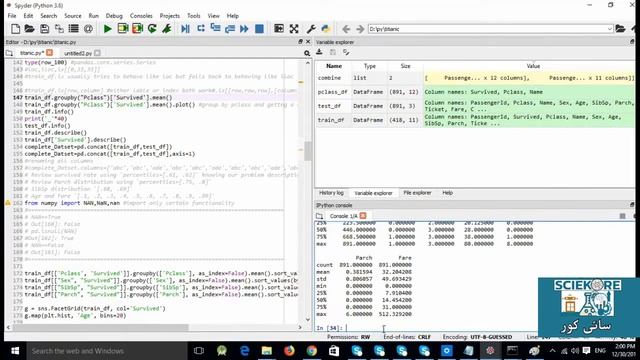Image resolution: width=640 pixels, height=360 pixels.
Task: Run cell and advance icon
Action: pyautogui.click(x=137, y=29)
